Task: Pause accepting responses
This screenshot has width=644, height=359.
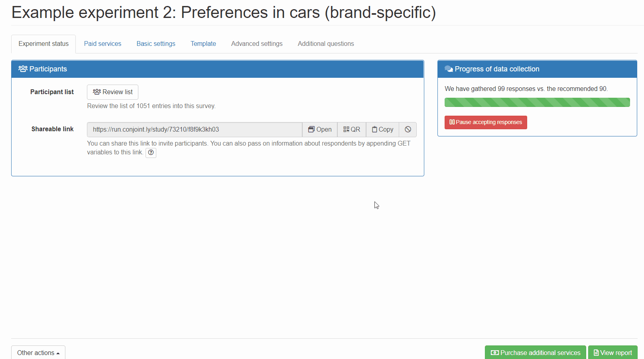Action: click(x=486, y=122)
